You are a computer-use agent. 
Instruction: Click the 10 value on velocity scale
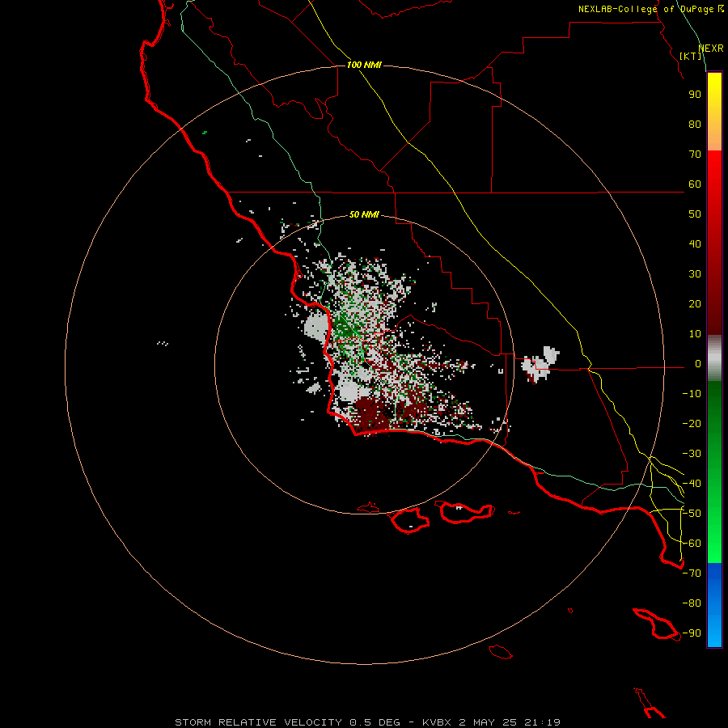tap(695, 334)
